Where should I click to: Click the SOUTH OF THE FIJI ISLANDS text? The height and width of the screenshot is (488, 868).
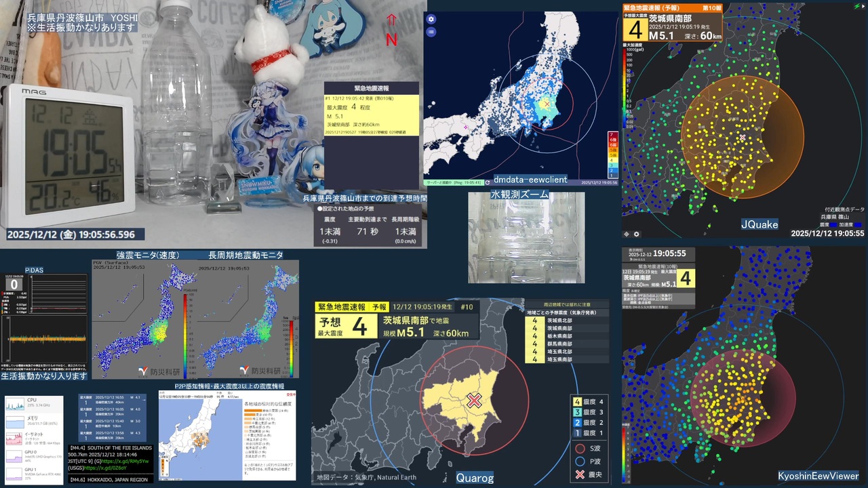click(x=121, y=448)
